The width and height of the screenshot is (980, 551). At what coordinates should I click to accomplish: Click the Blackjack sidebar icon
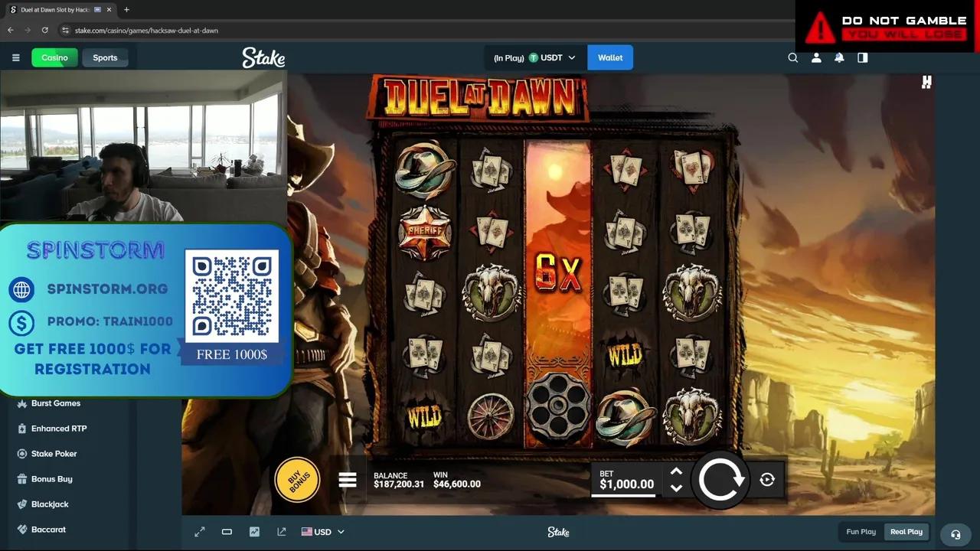(21, 504)
